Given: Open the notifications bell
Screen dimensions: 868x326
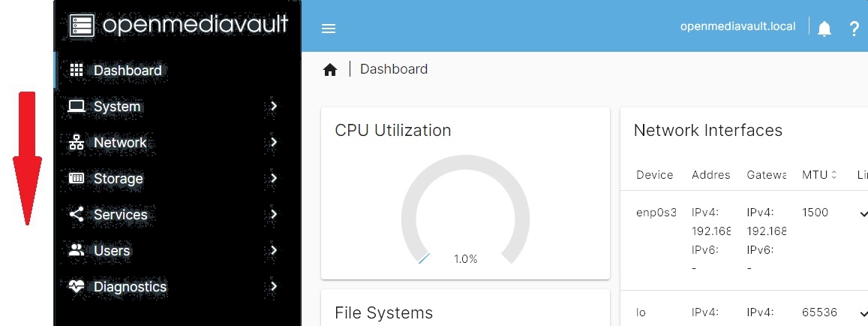Looking at the screenshot, I should [x=824, y=29].
